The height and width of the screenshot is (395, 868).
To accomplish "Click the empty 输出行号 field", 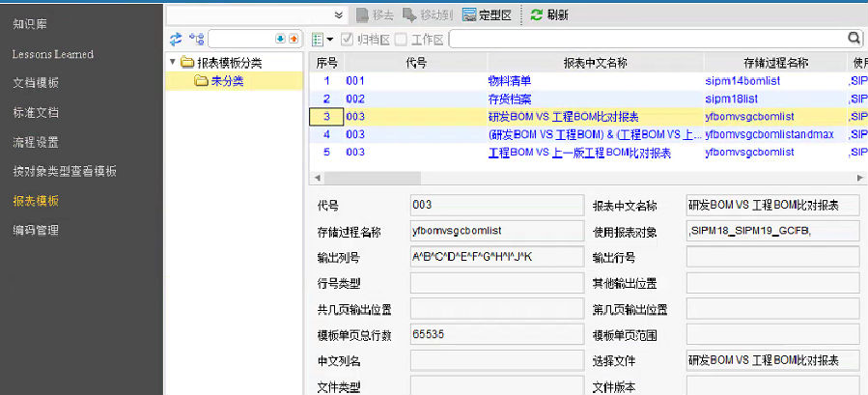I will point(772,257).
